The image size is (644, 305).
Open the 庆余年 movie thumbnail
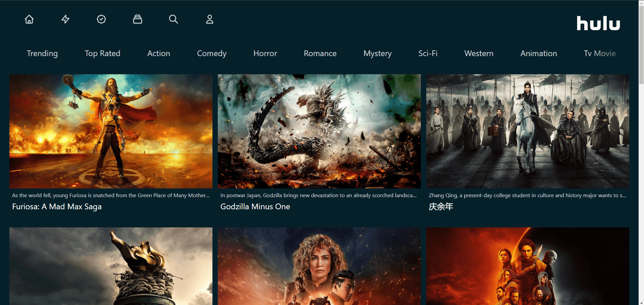coord(528,131)
